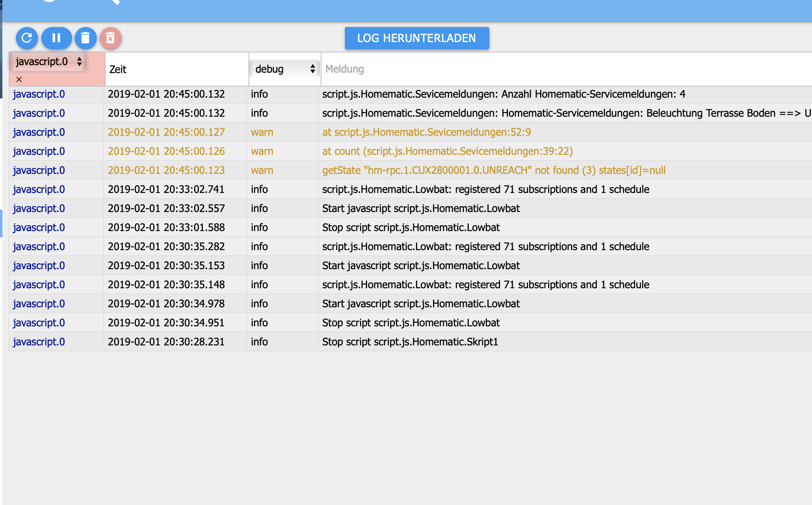
Task: Click message 'Anzahl Homematic-Servicemeldungen: 4'
Action: 504,94
